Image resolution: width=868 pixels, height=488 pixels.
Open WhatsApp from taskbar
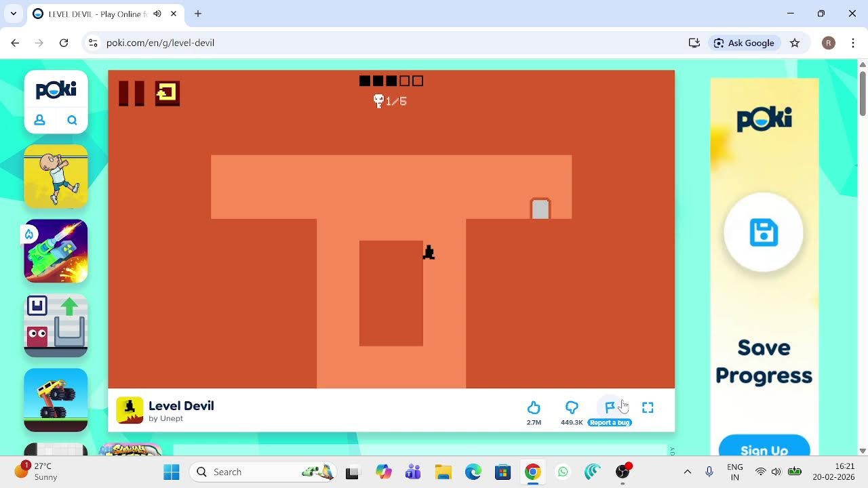tap(562, 472)
